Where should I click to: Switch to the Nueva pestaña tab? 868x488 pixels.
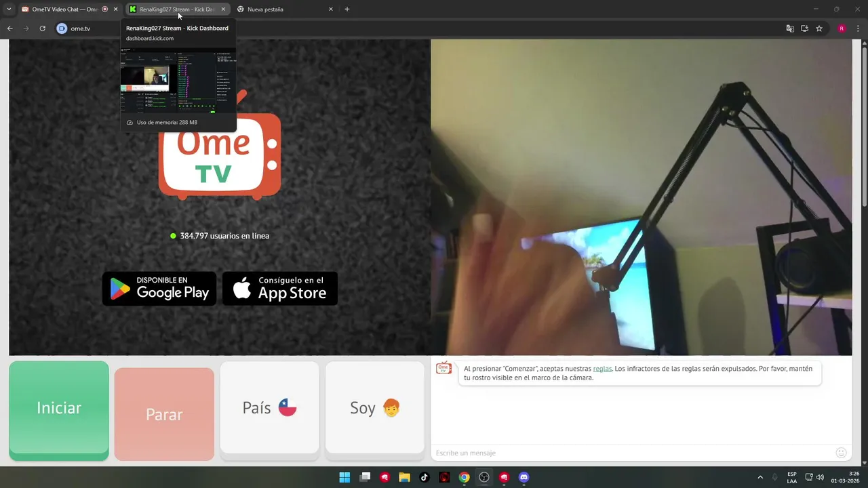click(285, 9)
